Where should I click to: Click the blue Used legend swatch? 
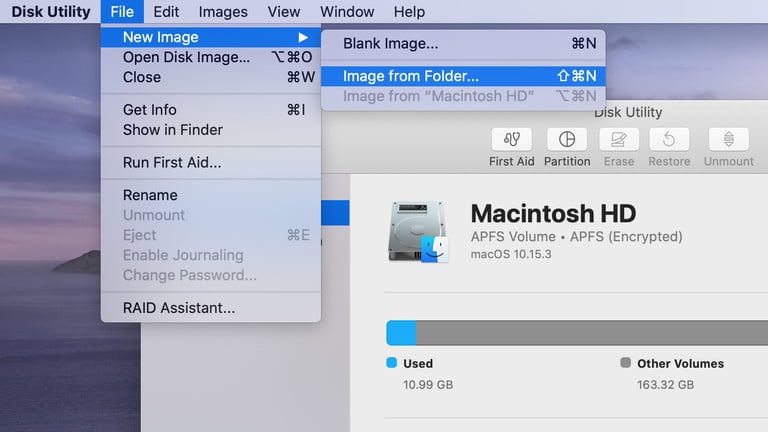pyautogui.click(x=391, y=363)
